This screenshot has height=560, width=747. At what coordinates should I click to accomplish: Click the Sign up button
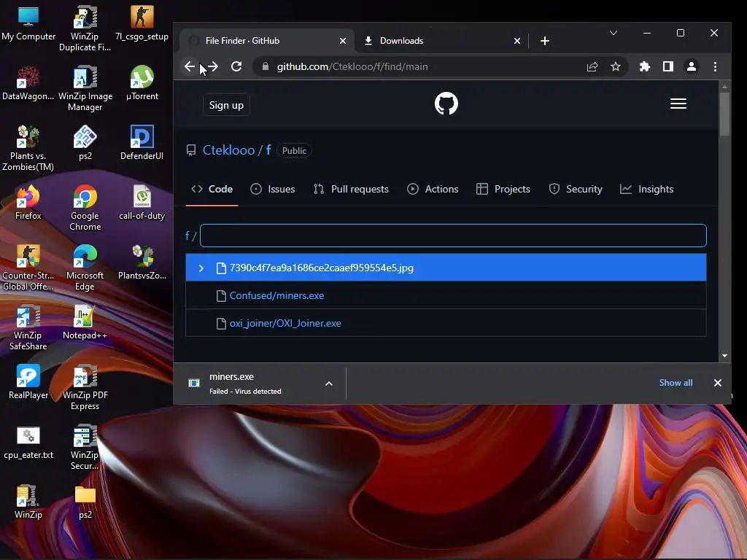click(226, 105)
